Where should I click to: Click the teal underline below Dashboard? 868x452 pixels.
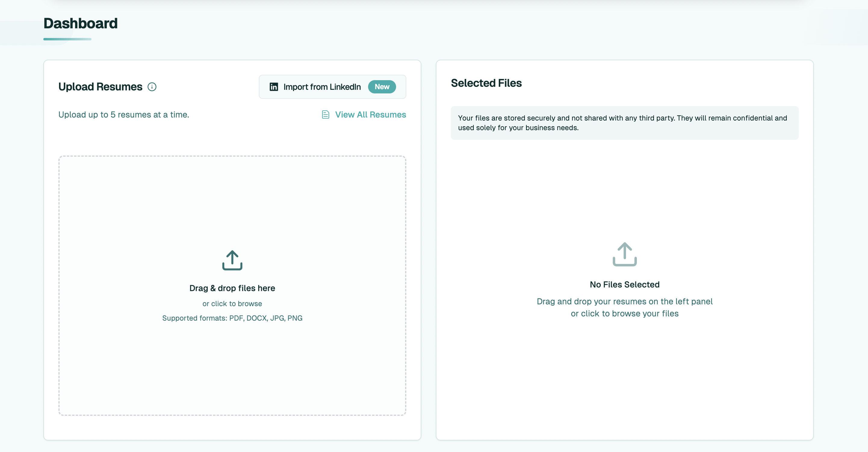click(x=67, y=39)
